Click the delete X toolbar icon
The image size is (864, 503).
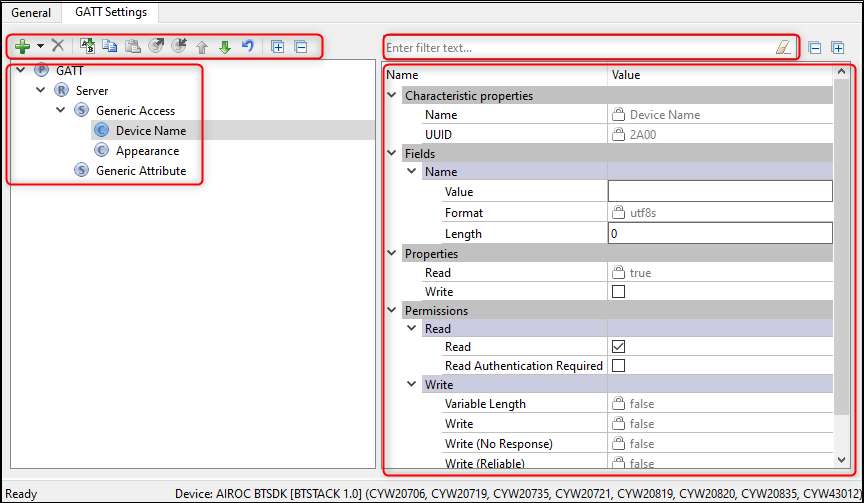pos(58,46)
